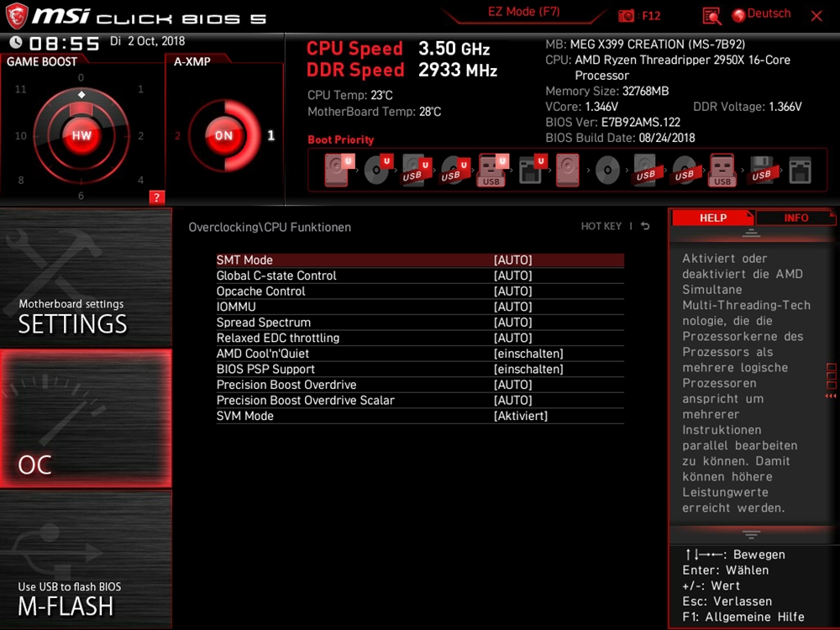
Task: Click the MSI dragon shield logo
Action: pyautogui.click(x=17, y=16)
